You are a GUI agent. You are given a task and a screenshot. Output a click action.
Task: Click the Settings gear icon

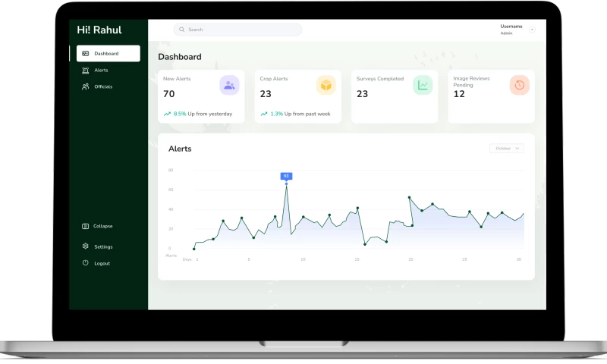pyautogui.click(x=86, y=246)
